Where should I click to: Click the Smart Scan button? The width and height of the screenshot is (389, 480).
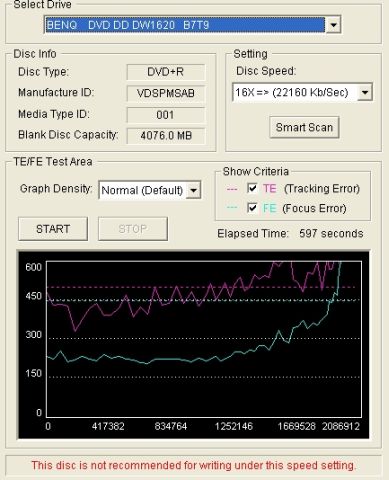[x=304, y=127]
